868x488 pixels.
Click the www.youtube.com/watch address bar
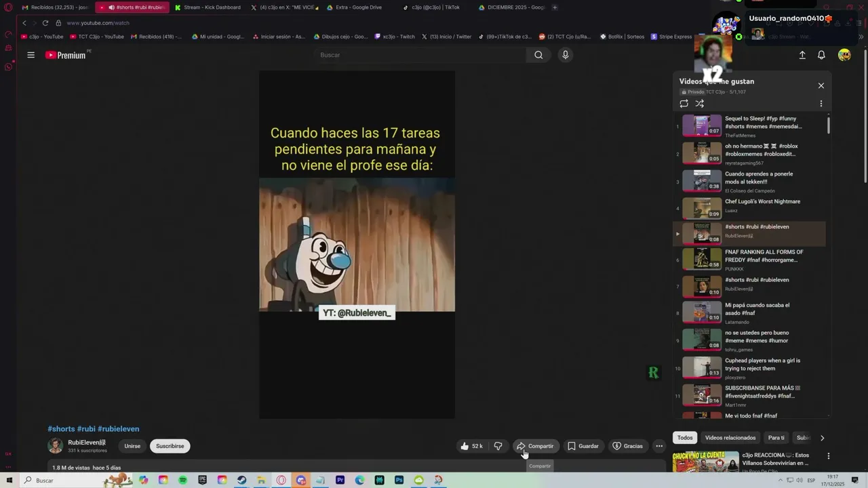click(98, 22)
